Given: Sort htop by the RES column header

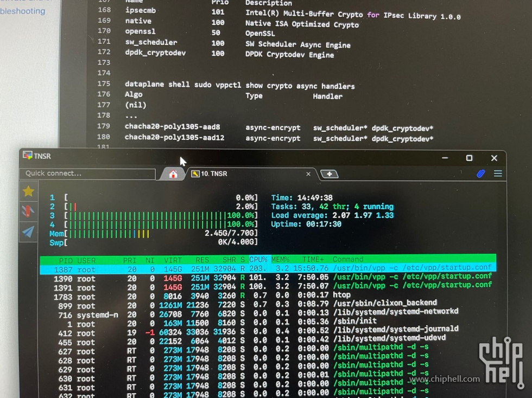Looking at the screenshot, I should click(x=202, y=260).
